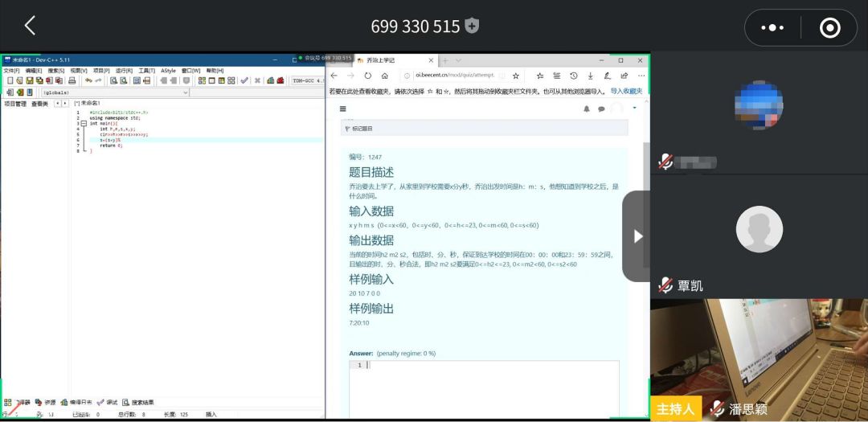Expand the side panel arrow handle
Image resolution: width=868 pixels, height=422 pixels.
[x=637, y=236]
